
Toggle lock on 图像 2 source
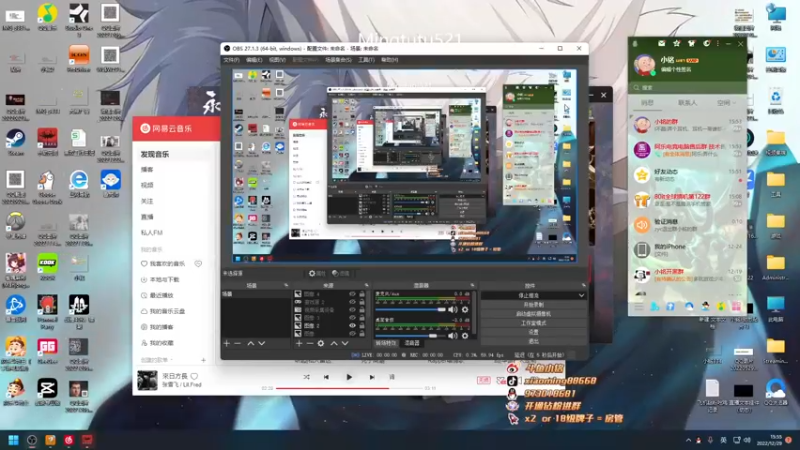pyautogui.click(x=362, y=326)
